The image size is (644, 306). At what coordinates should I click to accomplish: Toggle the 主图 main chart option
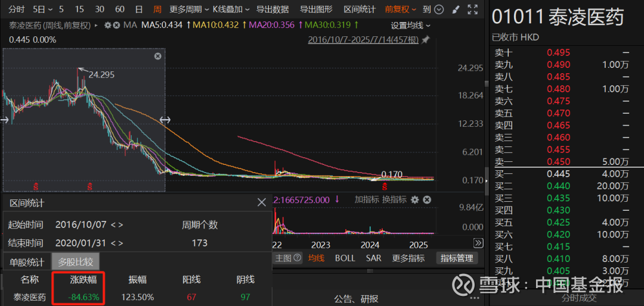point(283,258)
